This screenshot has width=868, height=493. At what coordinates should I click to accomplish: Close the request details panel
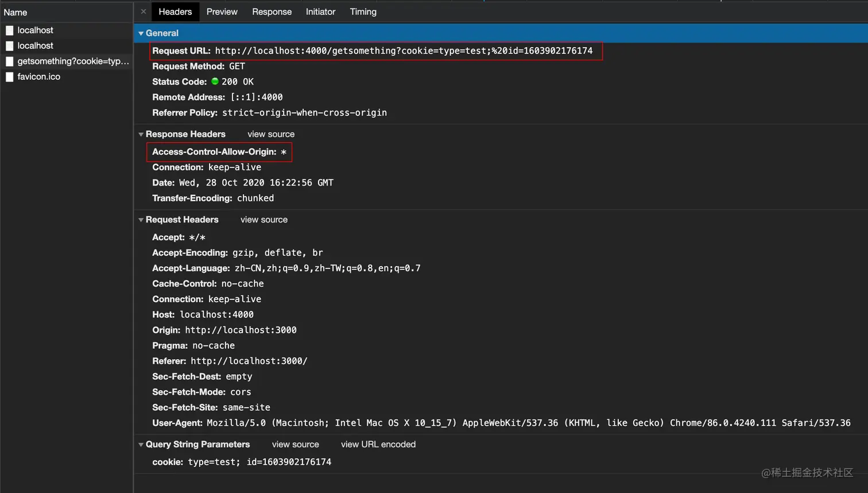144,11
